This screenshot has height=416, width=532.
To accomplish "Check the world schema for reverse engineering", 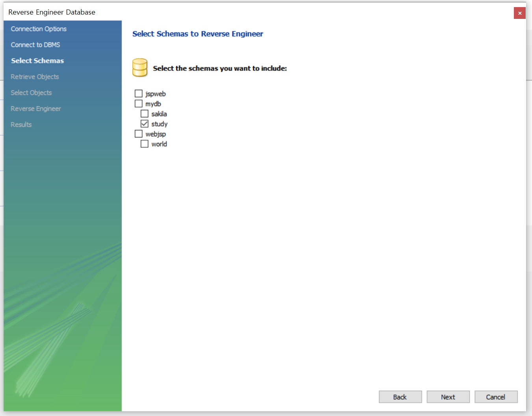I will point(144,143).
